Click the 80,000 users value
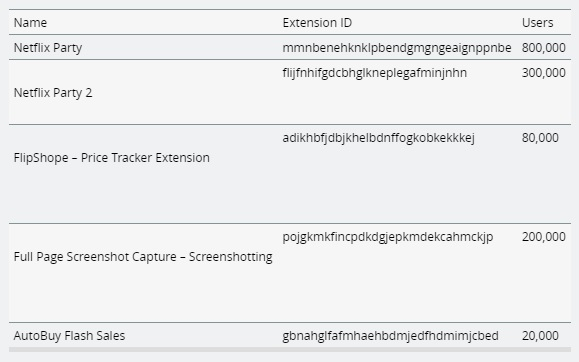579x362 pixels. (x=540, y=138)
